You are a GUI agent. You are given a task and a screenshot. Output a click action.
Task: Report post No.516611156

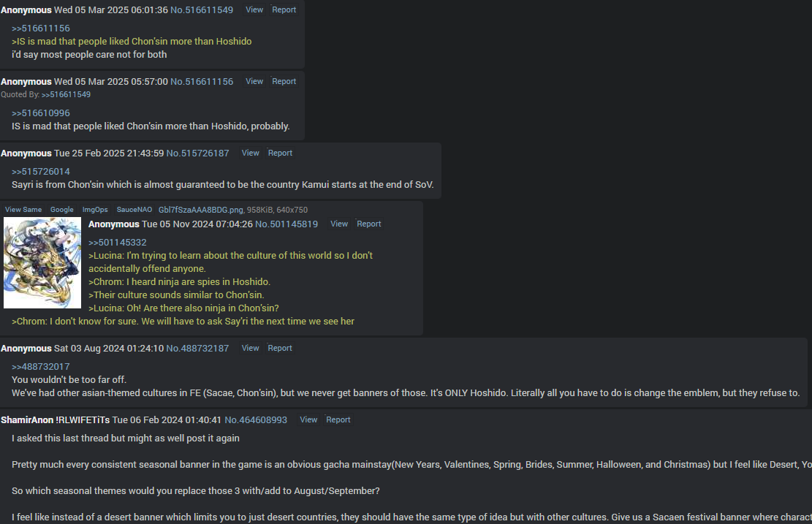284,81
